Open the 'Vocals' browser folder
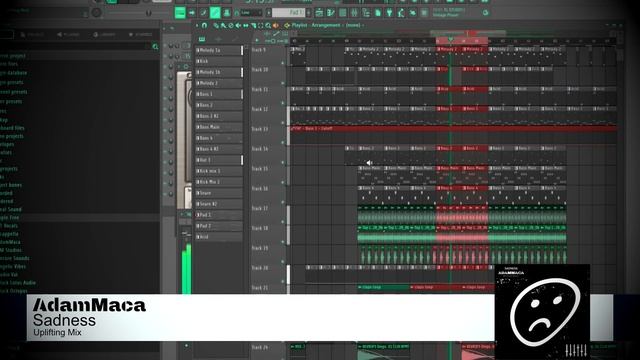The image size is (640, 360). tap(10, 226)
